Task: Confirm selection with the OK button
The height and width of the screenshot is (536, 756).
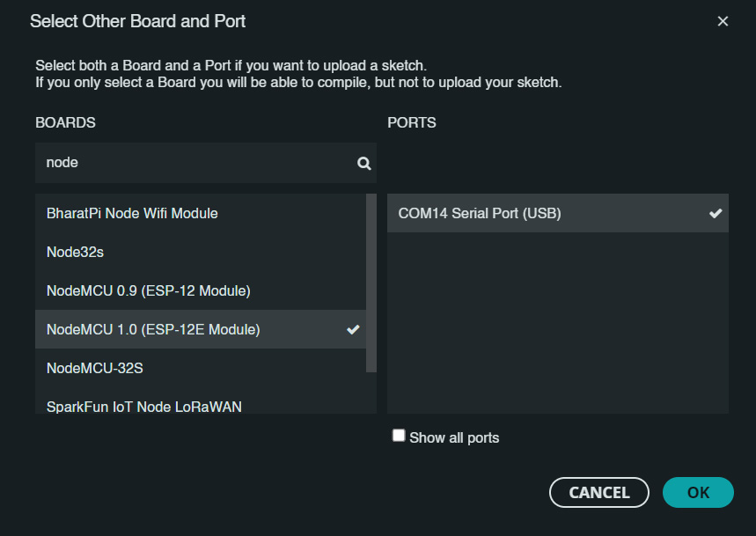Action: point(698,492)
